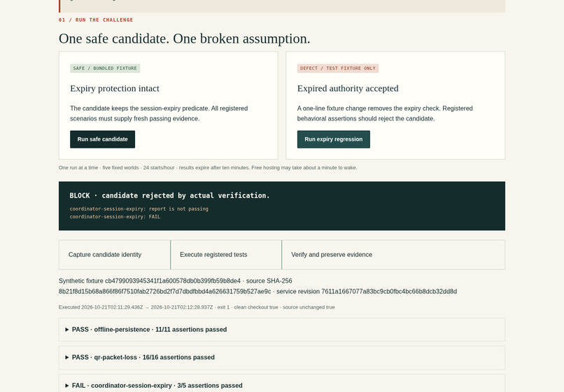Screen dimensions: 564x392
Task: Select the Verify and preserve evidence step
Action: [x=393, y=255]
